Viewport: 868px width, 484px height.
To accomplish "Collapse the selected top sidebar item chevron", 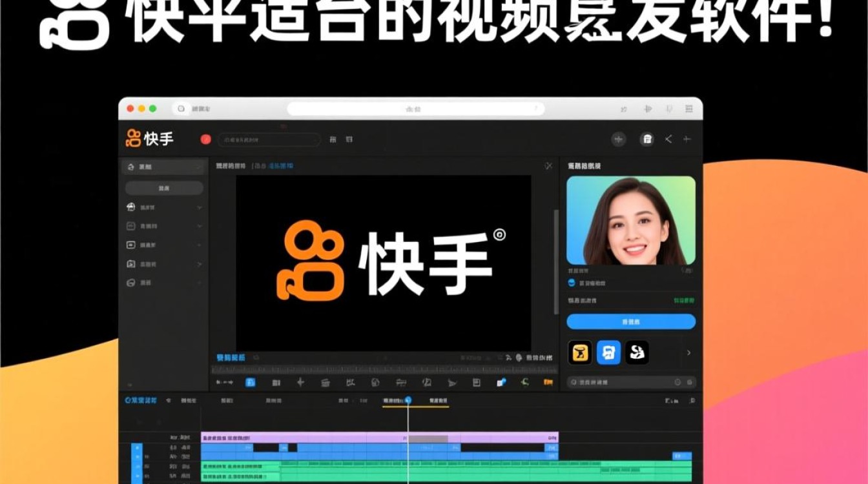I will [x=199, y=166].
